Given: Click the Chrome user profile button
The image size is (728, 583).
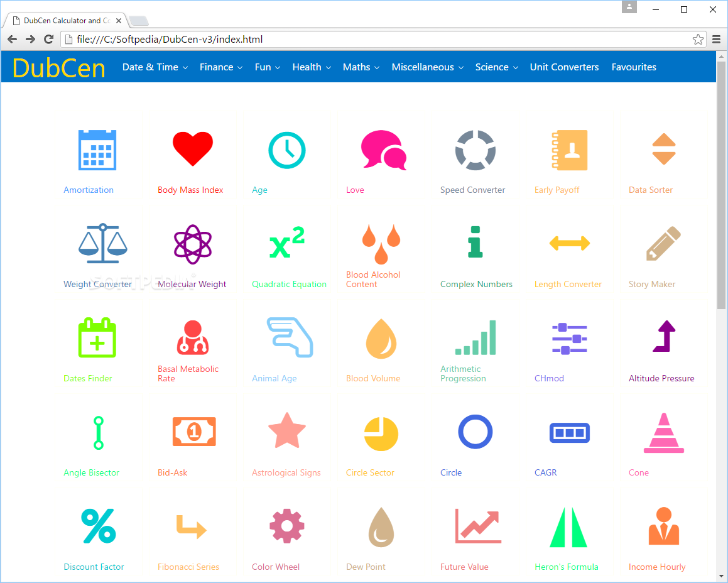Looking at the screenshot, I should (x=629, y=7).
